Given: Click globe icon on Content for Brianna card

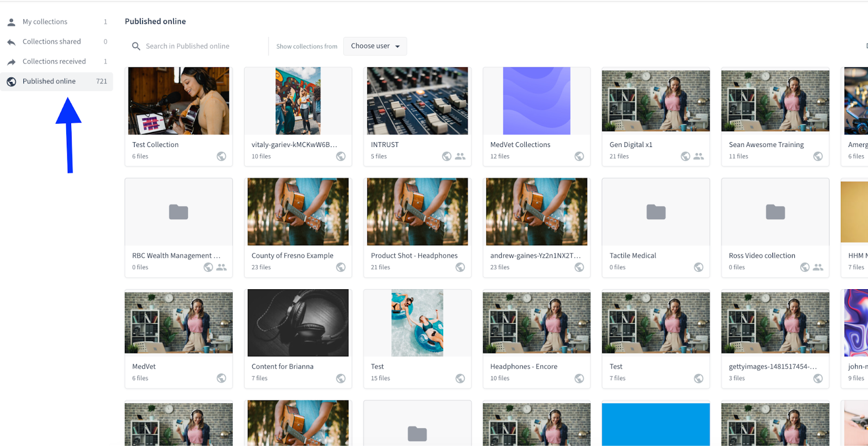Looking at the screenshot, I should (341, 378).
